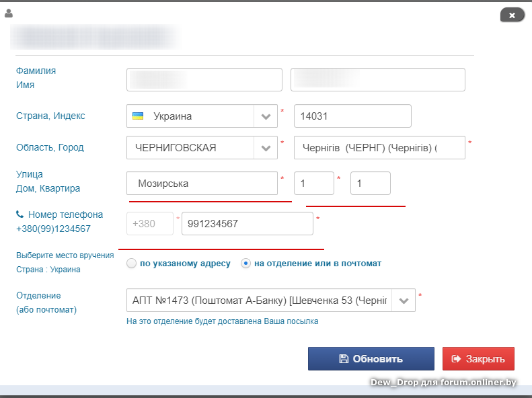The height and width of the screenshot is (398, 532).
Task: Click the first blurred surname input field
Action: (204, 79)
